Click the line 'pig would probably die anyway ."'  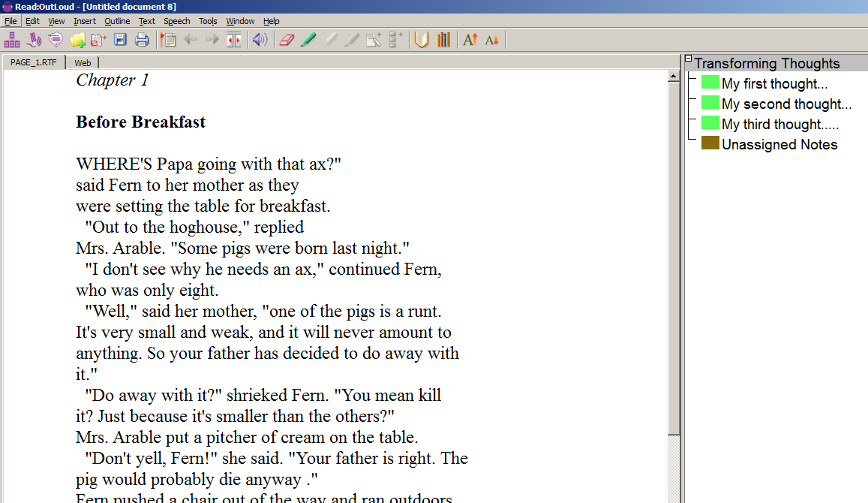[197, 480]
